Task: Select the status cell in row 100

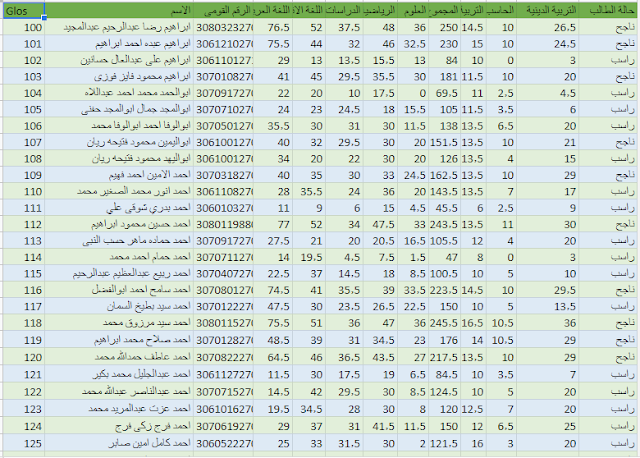Action: tap(608, 27)
